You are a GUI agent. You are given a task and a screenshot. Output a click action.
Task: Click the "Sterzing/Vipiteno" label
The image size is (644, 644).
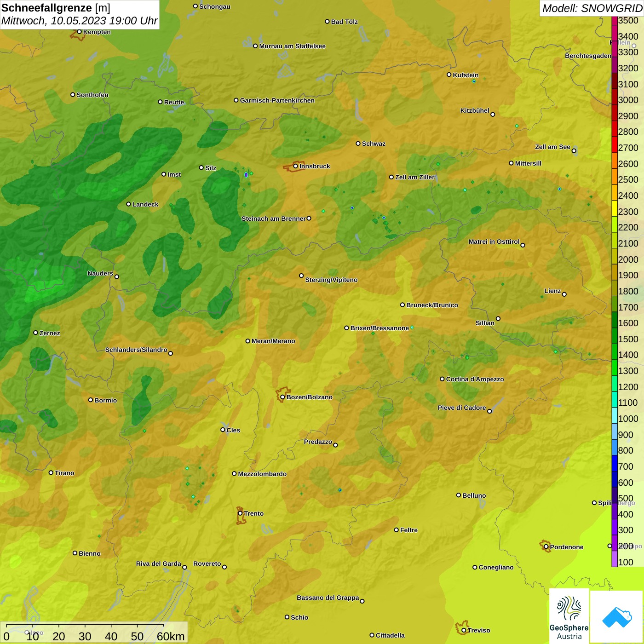(x=331, y=280)
